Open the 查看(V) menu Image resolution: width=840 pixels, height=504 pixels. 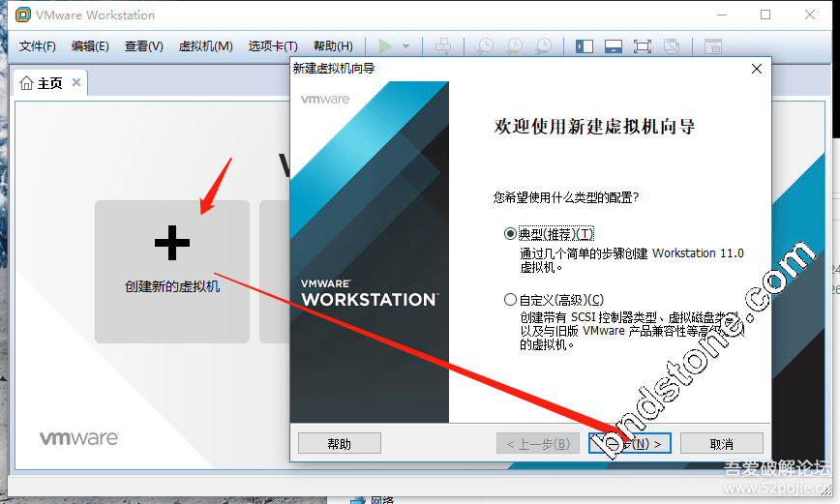(143, 46)
